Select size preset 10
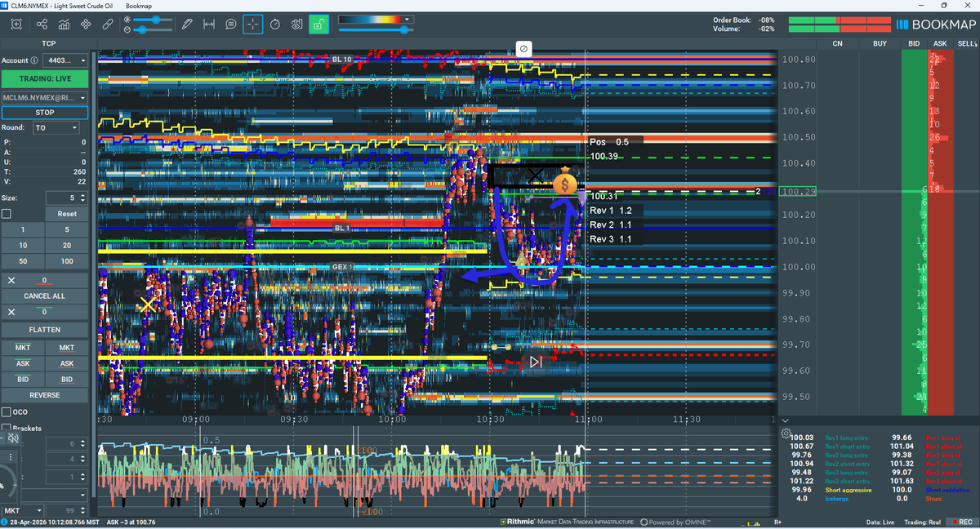Image resolution: width=980 pixels, height=529 pixels. click(x=23, y=245)
